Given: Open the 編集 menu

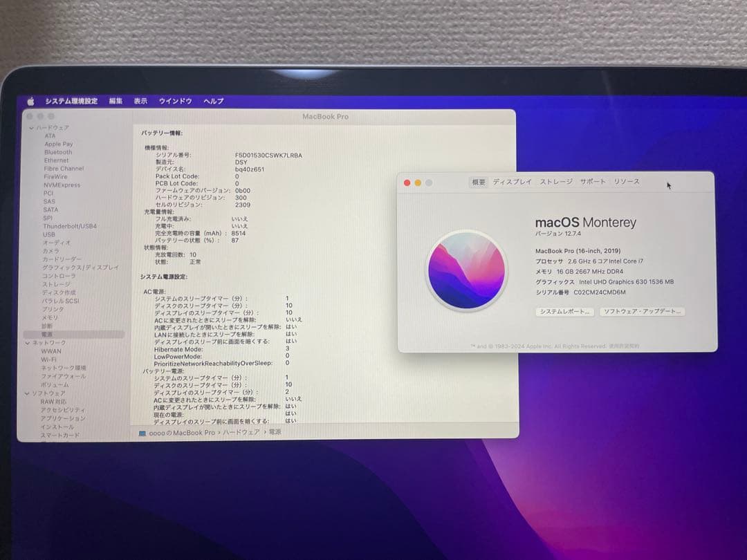Looking at the screenshot, I should coord(116,101).
